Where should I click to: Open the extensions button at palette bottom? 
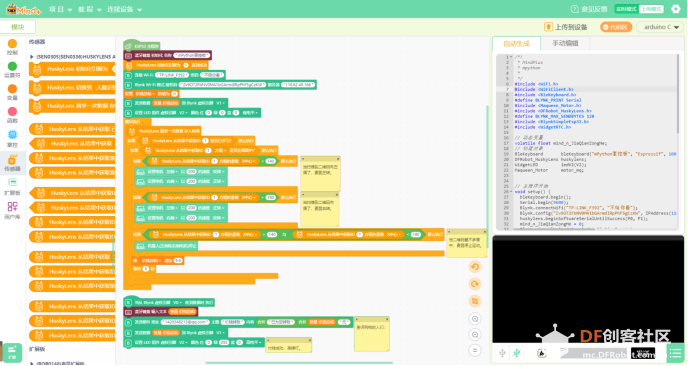(12, 352)
